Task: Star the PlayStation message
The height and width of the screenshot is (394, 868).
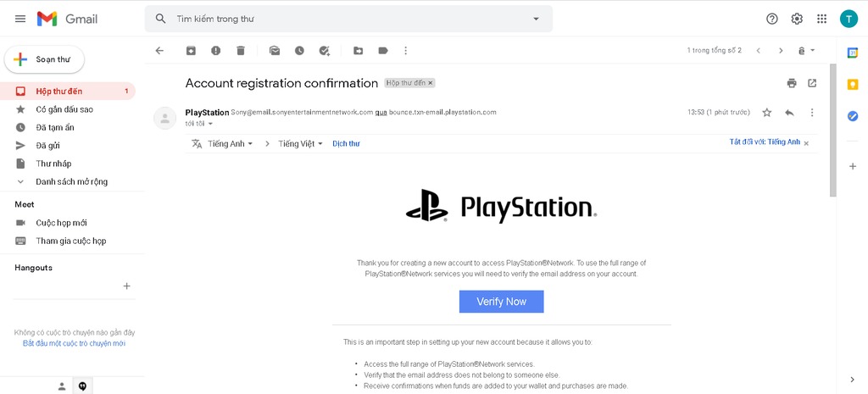Action: (x=767, y=113)
